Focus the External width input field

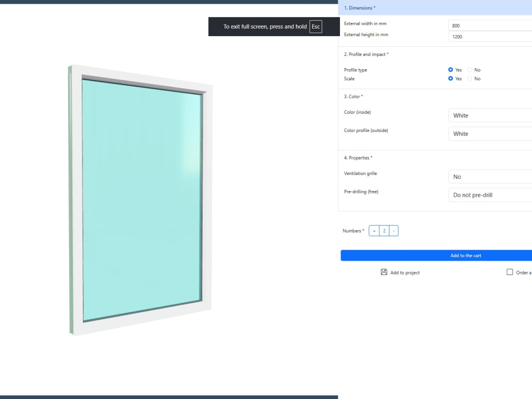click(x=490, y=26)
